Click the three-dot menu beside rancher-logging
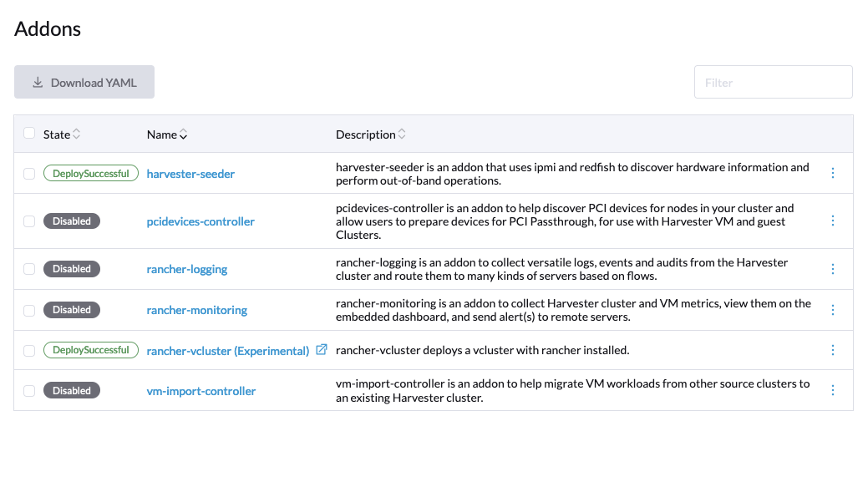 832,268
